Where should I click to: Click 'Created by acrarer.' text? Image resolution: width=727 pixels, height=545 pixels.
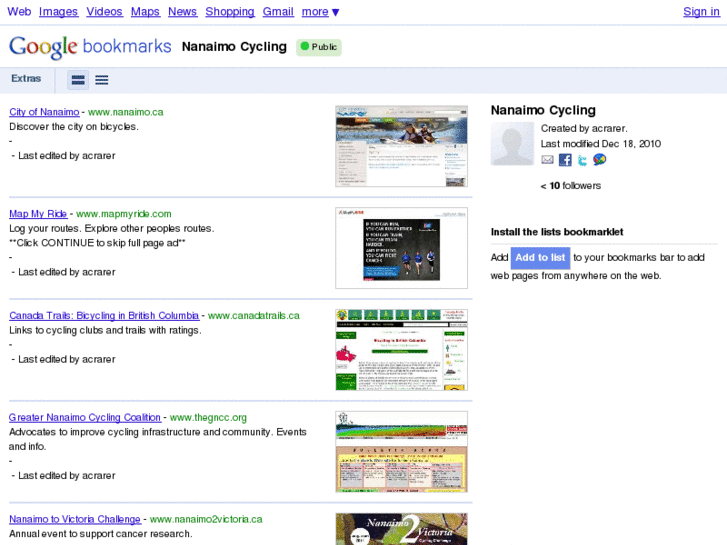[x=584, y=128]
